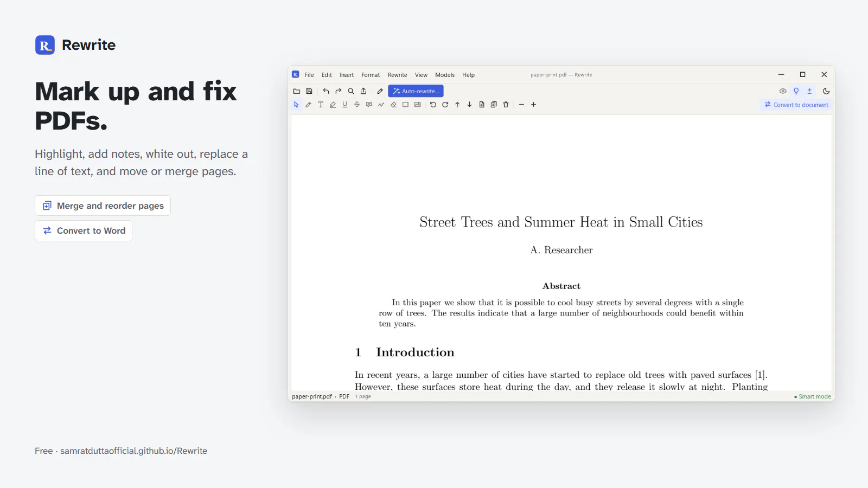Switch to dark mode with moon icon

826,91
